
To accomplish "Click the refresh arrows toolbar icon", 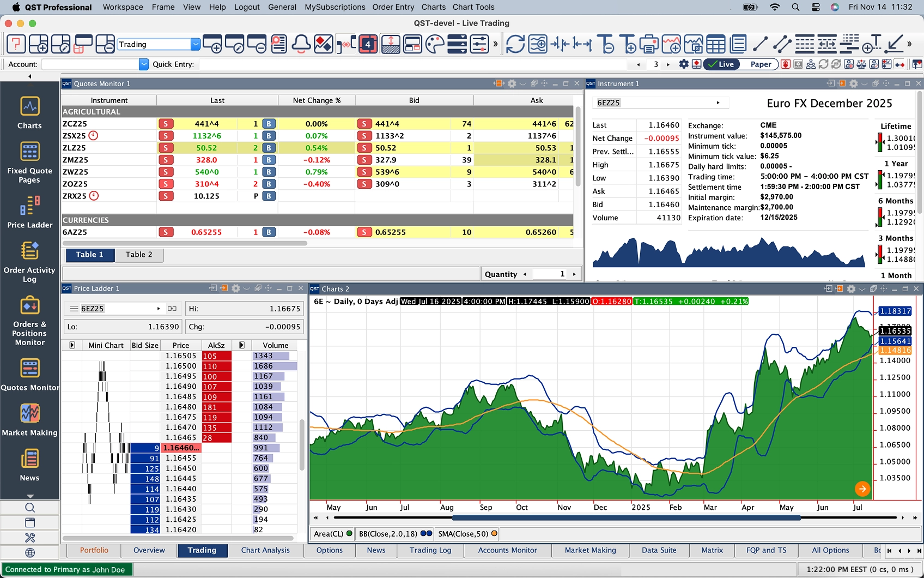I will click(515, 44).
